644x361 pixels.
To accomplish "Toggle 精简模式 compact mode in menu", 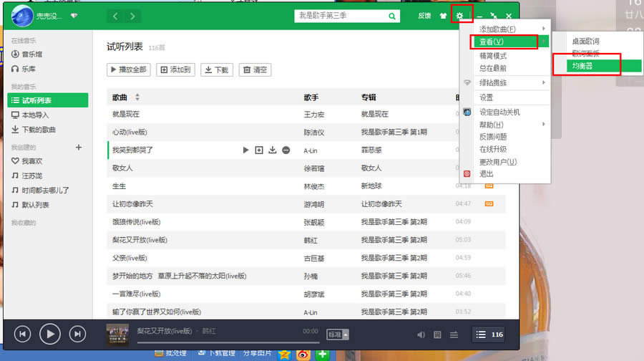I will pos(493,56).
